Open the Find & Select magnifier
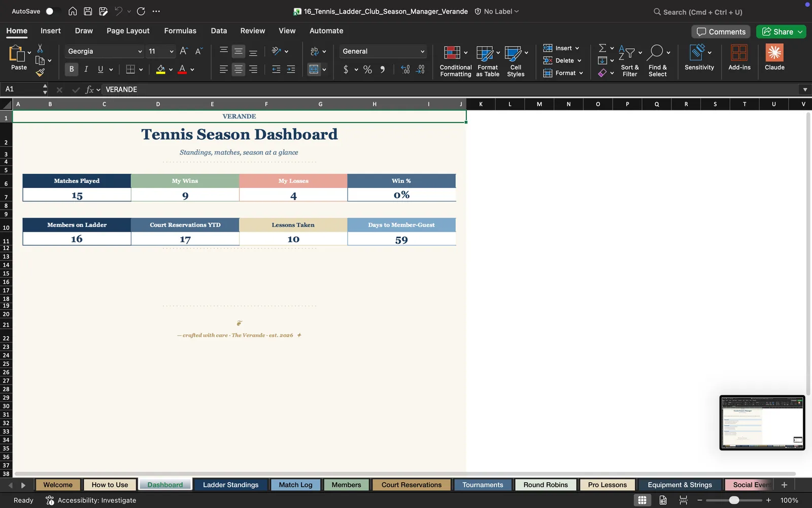Image resolution: width=812 pixels, height=508 pixels. tap(655, 52)
